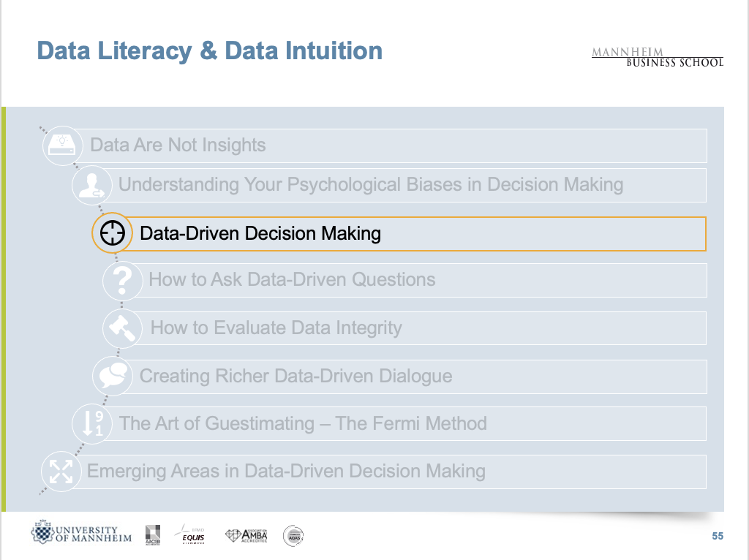Viewport: 749px width, 560px height.
Task: Jump to The Art of Guestimating section
Action: (x=303, y=423)
